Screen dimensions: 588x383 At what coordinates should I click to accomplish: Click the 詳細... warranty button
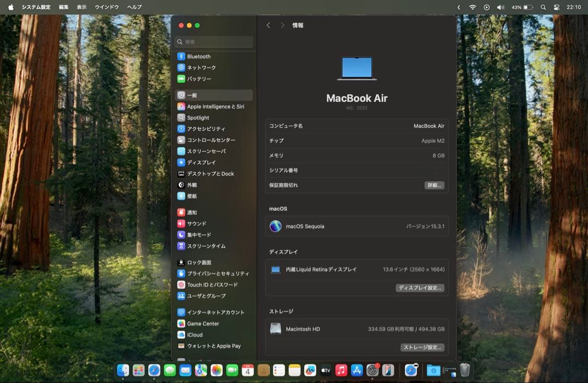click(x=434, y=185)
